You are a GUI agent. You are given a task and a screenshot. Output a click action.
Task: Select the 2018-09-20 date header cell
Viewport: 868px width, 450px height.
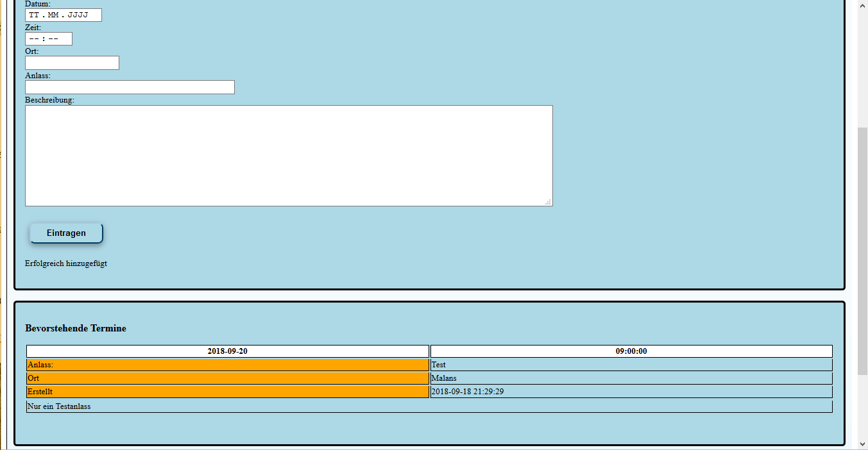click(227, 351)
